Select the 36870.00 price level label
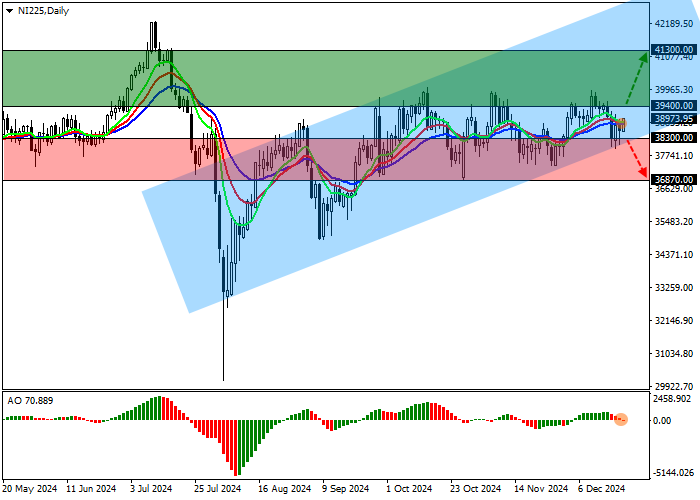This screenshot has height=500, width=700. [x=672, y=180]
